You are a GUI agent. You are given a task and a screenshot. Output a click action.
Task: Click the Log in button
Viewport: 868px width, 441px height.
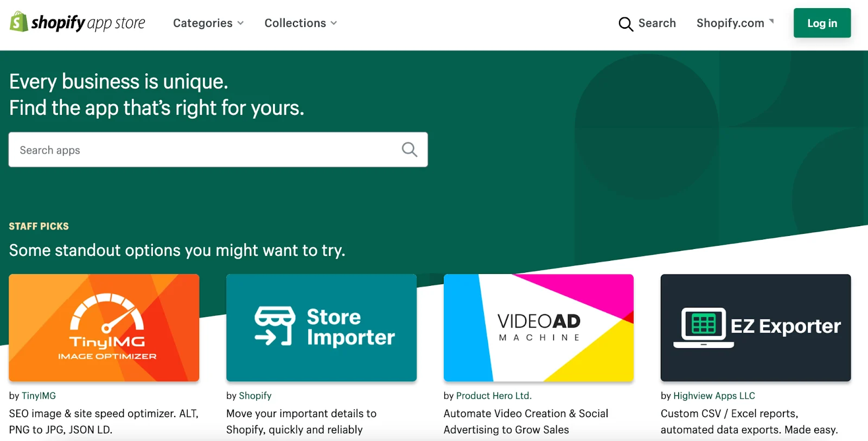[822, 23]
